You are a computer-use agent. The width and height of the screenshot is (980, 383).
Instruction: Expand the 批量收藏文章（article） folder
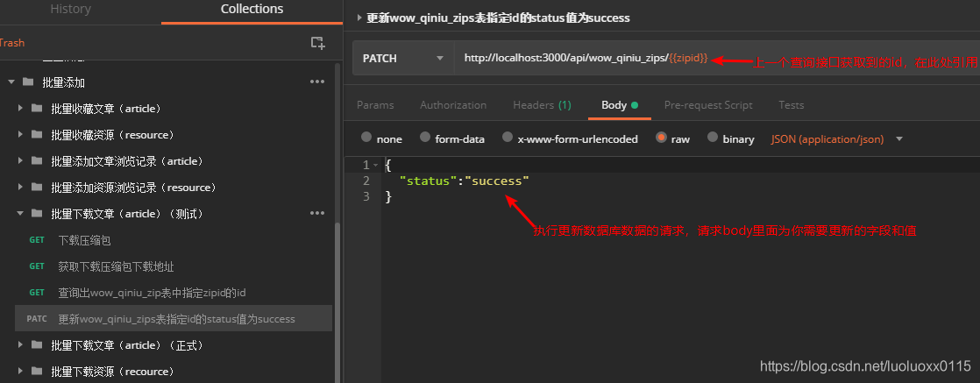coord(21,108)
